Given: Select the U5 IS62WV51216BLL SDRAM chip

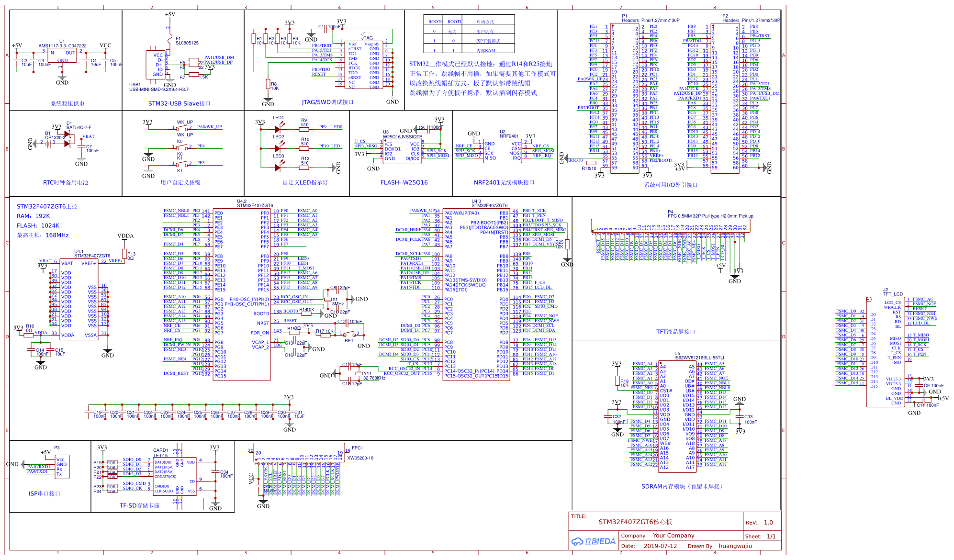Looking at the screenshot, I should point(677,416).
